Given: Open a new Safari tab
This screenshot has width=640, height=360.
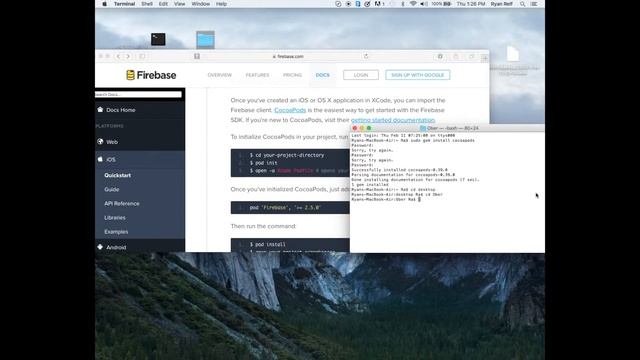Looking at the screenshot, I should (484, 58).
